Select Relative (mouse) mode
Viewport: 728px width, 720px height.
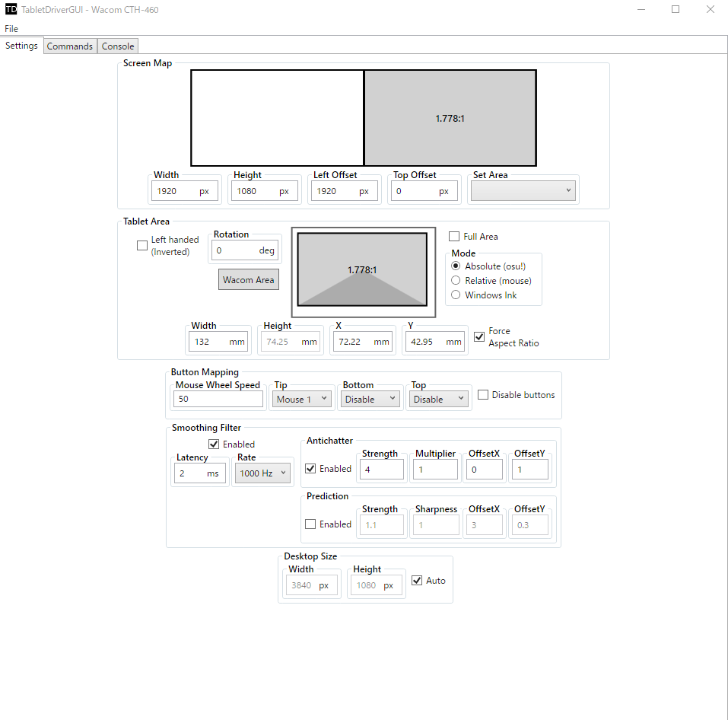(x=456, y=281)
